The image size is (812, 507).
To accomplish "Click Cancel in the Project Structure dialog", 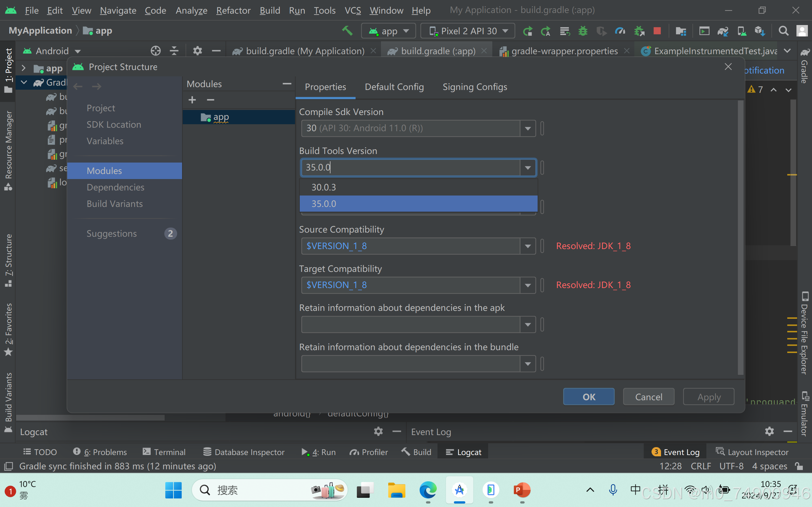I will 648,397.
